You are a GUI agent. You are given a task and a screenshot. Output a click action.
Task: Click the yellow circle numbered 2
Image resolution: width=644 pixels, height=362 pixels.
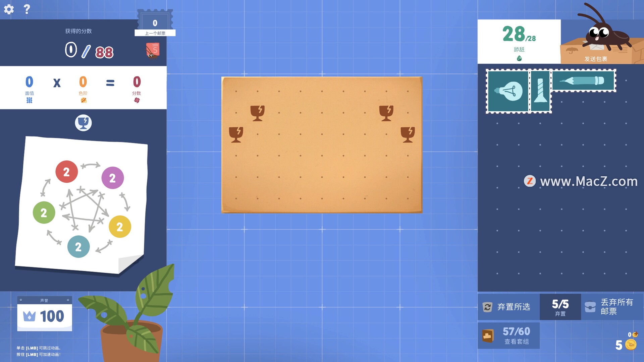pos(120,227)
